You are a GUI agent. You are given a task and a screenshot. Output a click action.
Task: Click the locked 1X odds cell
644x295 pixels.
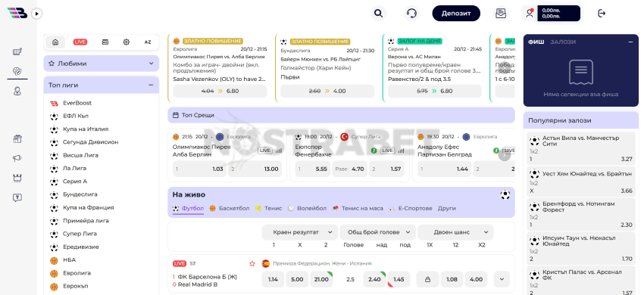click(427, 279)
